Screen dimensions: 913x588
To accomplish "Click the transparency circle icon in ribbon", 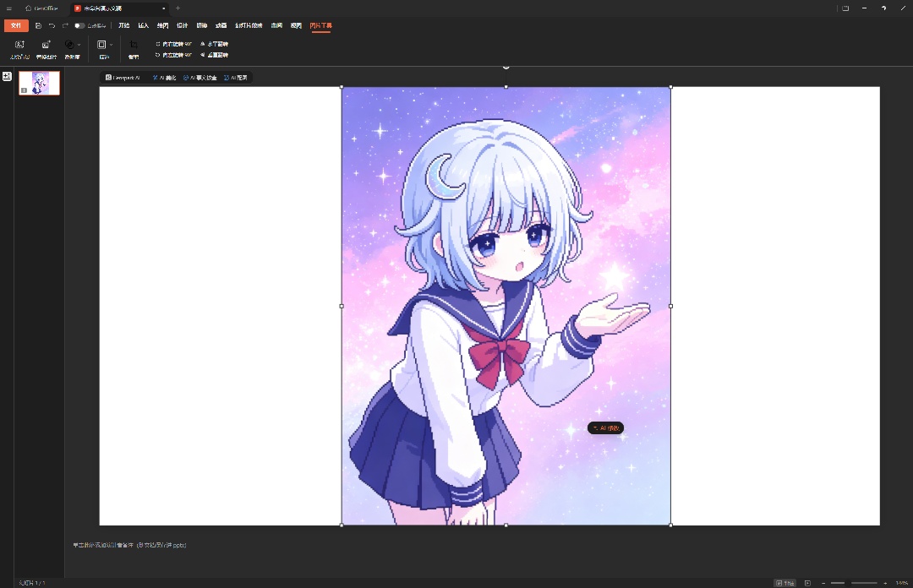I will tap(69, 45).
